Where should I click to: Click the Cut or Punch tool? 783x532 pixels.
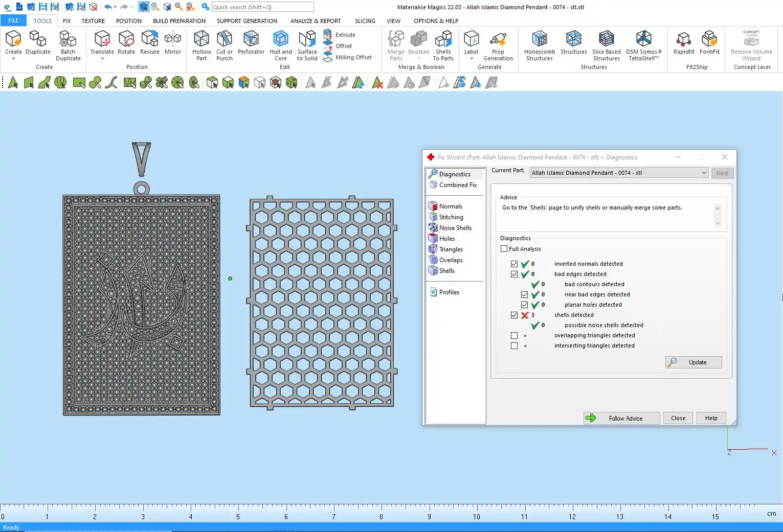(224, 45)
